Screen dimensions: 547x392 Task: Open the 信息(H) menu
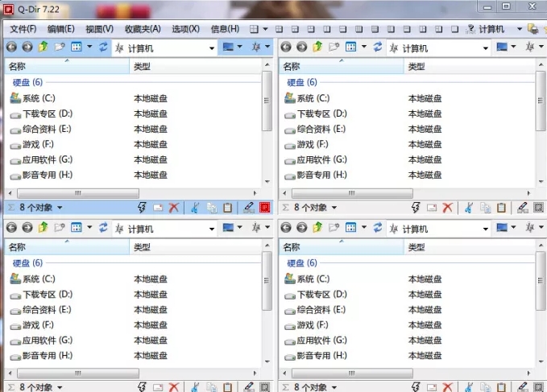225,29
